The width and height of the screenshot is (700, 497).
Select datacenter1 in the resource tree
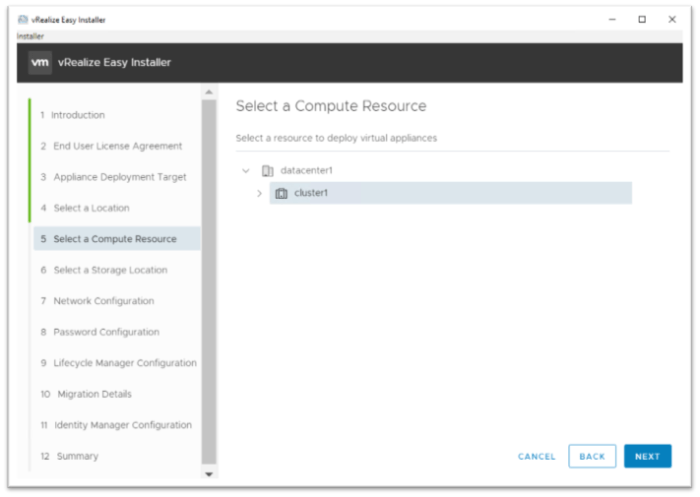point(306,171)
